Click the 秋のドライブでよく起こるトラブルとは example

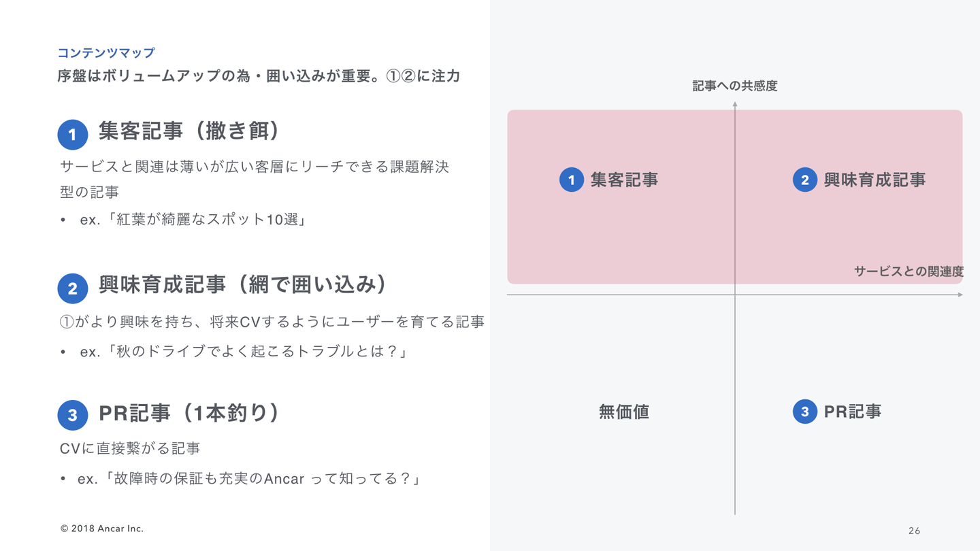click(x=243, y=352)
